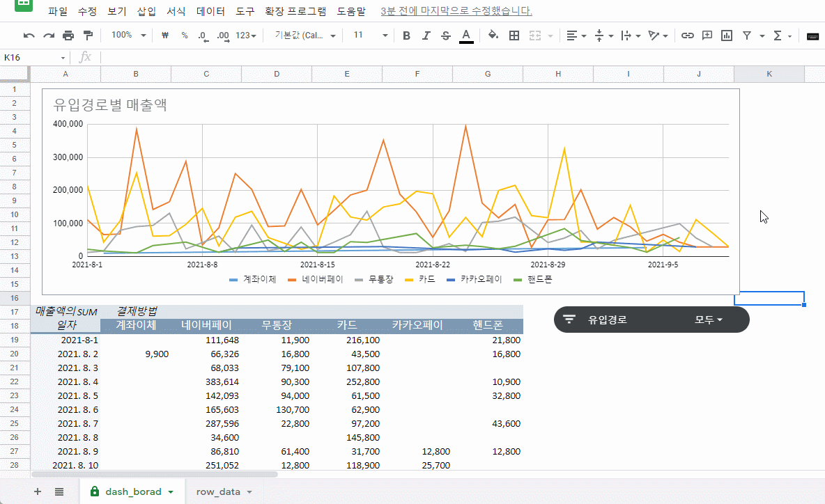825x504 pixels.
Task: Show all sheets list
Action: click(x=59, y=492)
